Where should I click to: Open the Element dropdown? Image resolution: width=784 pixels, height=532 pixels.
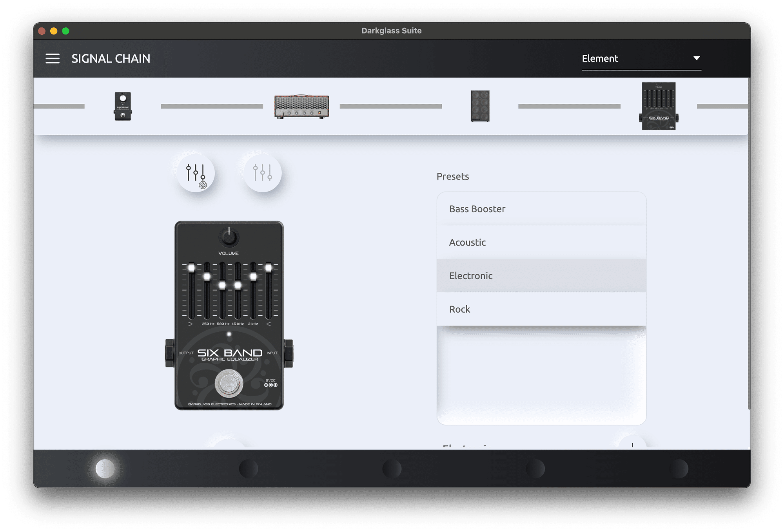[x=641, y=58]
